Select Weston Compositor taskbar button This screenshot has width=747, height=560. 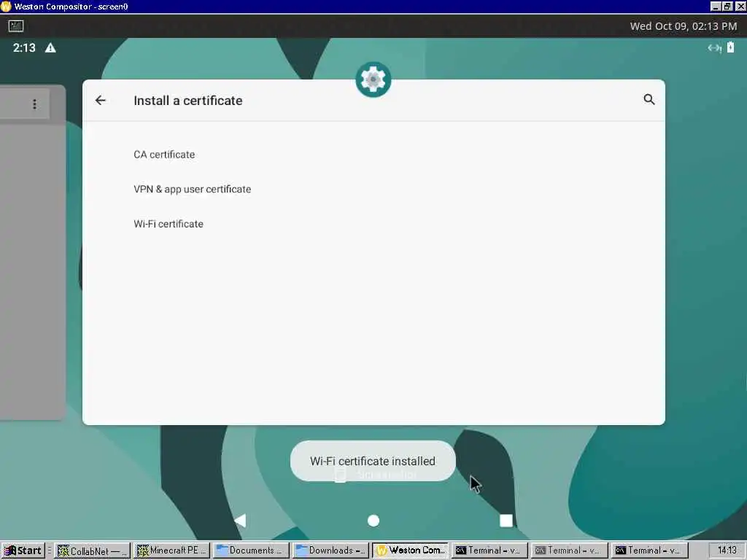pyautogui.click(x=410, y=551)
